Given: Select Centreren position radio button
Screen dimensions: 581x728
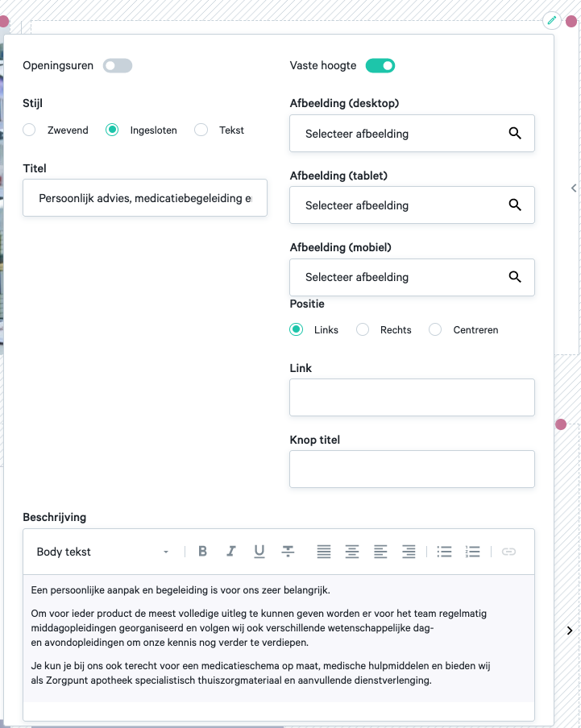Looking at the screenshot, I should tap(435, 329).
